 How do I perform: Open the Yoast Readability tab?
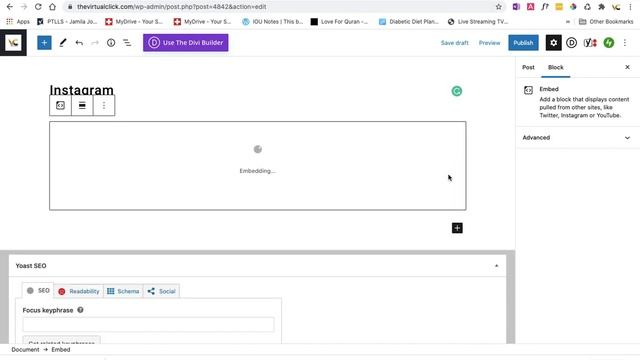pos(79,291)
